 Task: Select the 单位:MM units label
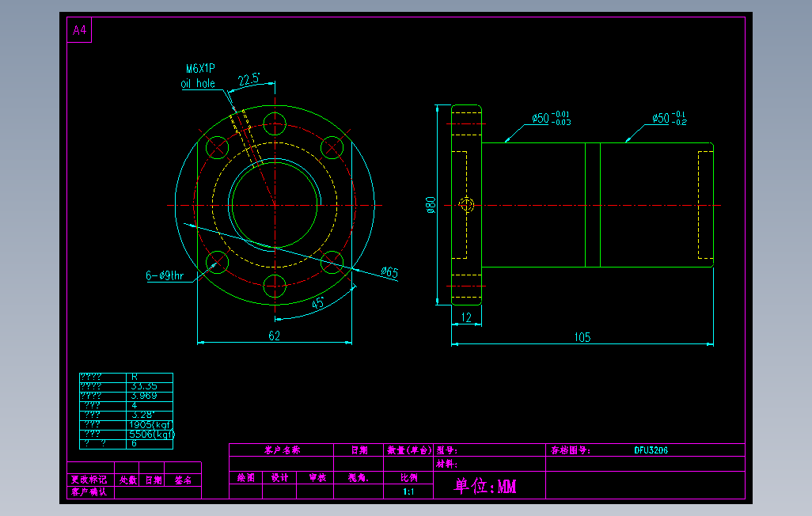click(x=485, y=486)
